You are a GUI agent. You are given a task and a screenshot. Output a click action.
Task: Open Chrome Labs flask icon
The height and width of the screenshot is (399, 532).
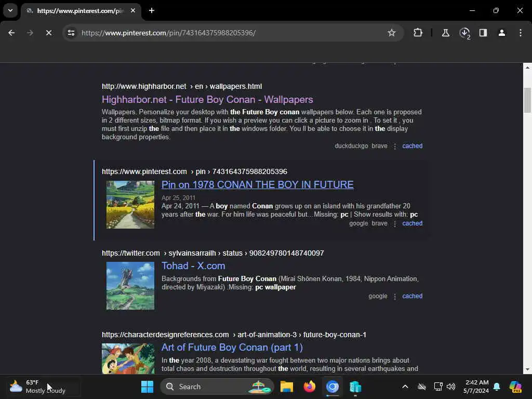pos(445,33)
